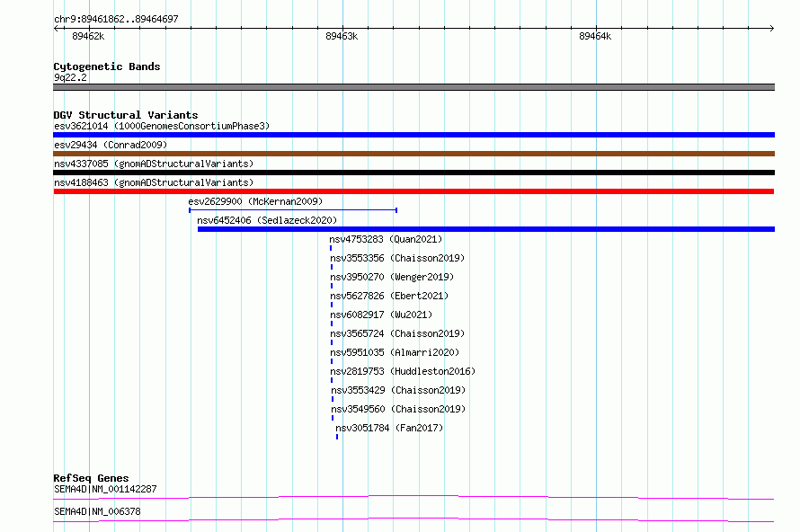Click the chr9:89461862..89464697 coordinate label
The image size is (800, 532).
pos(116,19)
